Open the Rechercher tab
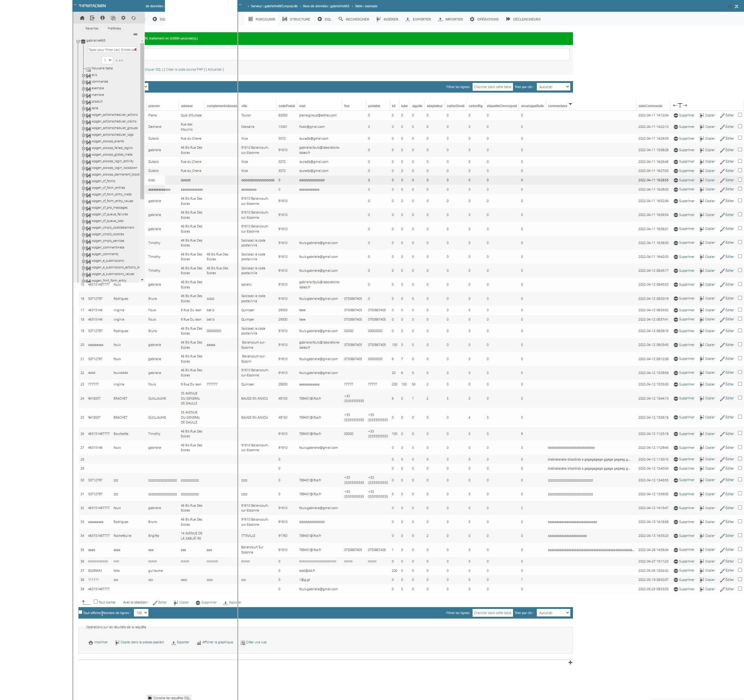 pyautogui.click(x=354, y=20)
